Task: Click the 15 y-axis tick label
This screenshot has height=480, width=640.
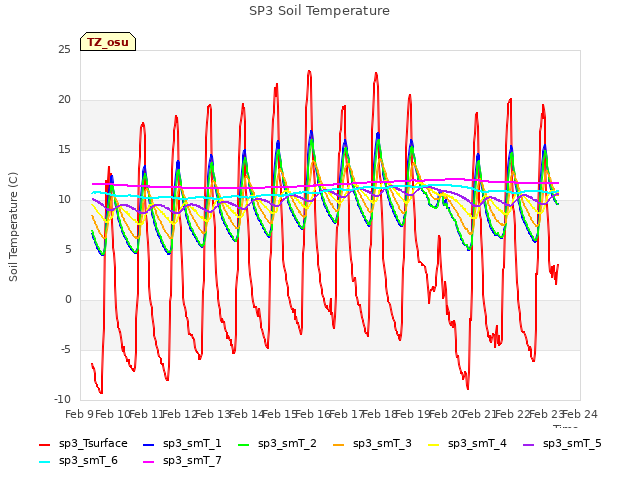Action: 64,150
